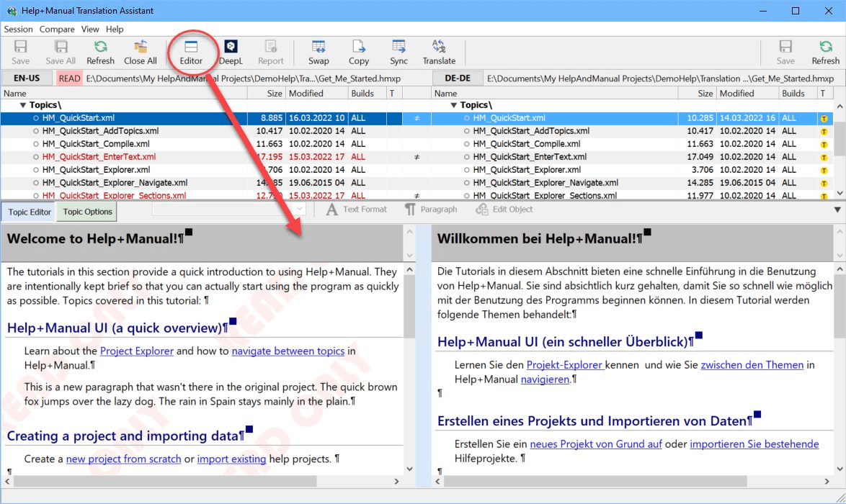Follow the new project from scratch link
Viewport: 846px width, 504px height.
tap(123, 459)
